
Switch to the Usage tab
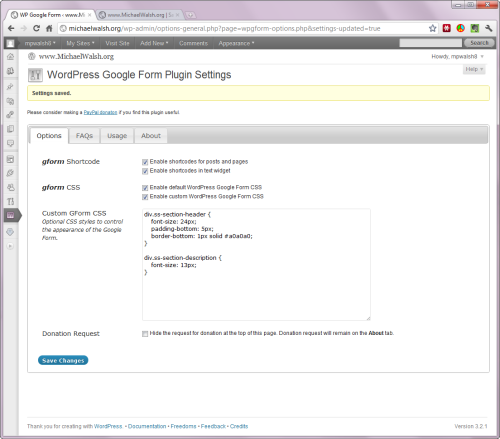(117, 136)
